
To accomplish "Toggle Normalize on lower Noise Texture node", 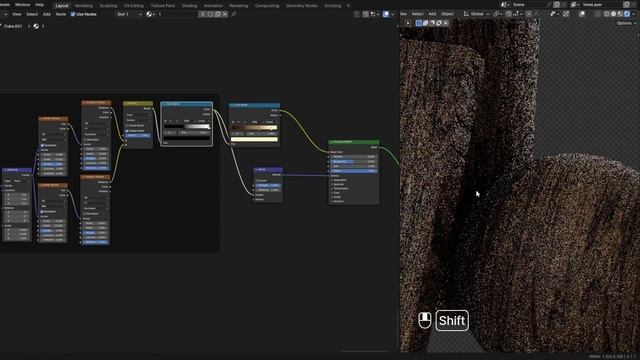I will pyautogui.click(x=42, y=212).
